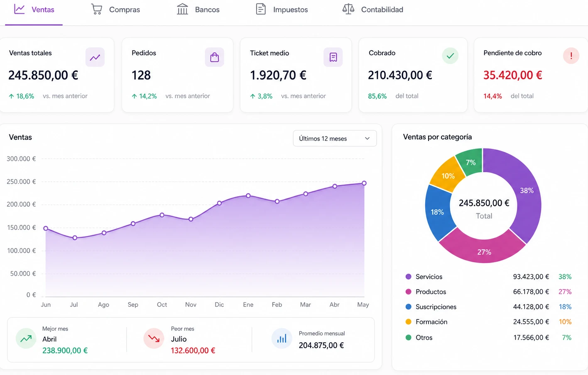The image size is (588, 375).
Task: Click the 245.850,00 € value in Ventas totales
Action: coord(43,75)
